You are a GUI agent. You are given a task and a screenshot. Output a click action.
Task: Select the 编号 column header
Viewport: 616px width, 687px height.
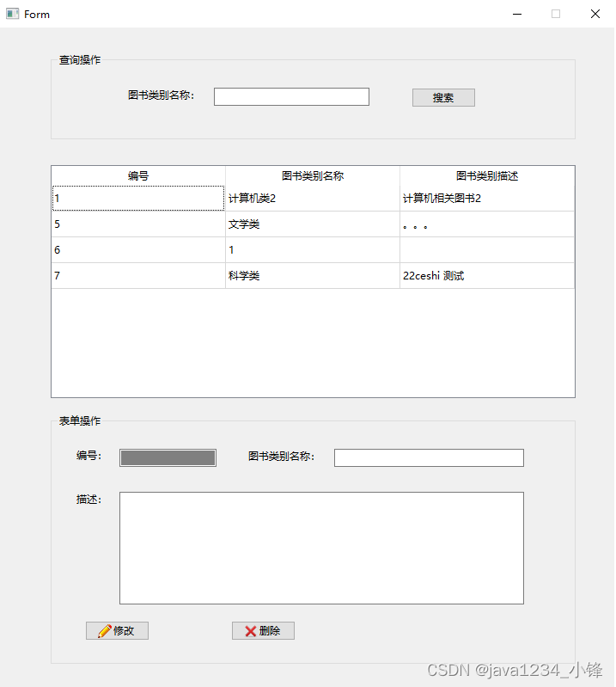(139, 176)
